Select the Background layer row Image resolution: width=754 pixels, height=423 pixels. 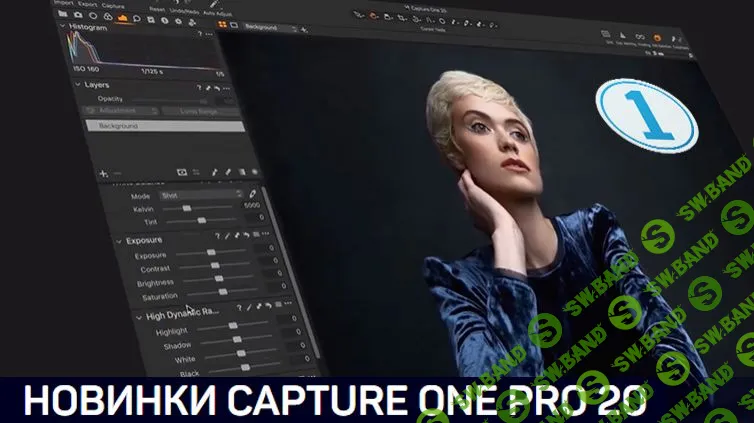pyautogui.click(x=165, y=126)
